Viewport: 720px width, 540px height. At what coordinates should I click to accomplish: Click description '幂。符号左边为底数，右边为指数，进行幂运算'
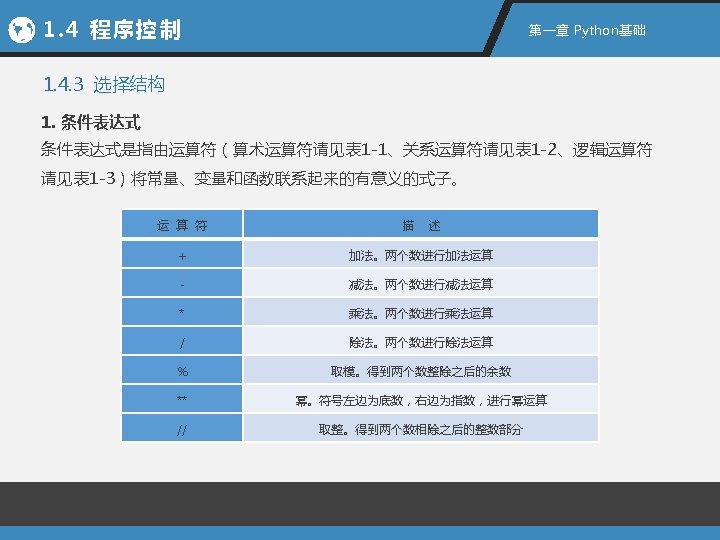[421, 400]
